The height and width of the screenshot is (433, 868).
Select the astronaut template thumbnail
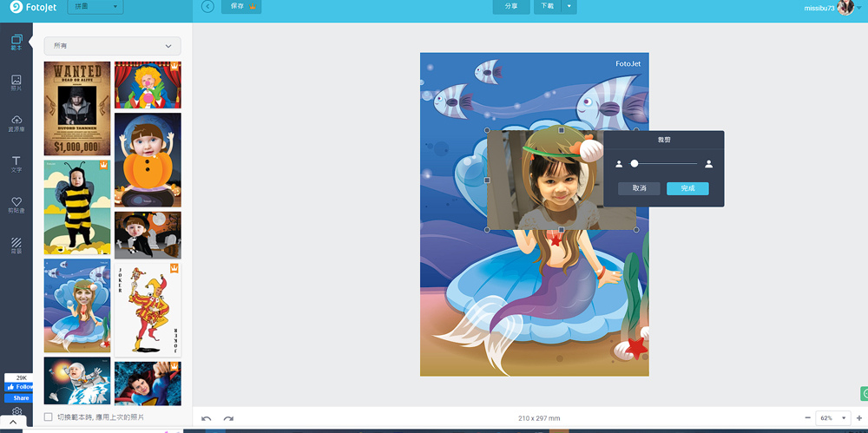(x=77, y=381)
